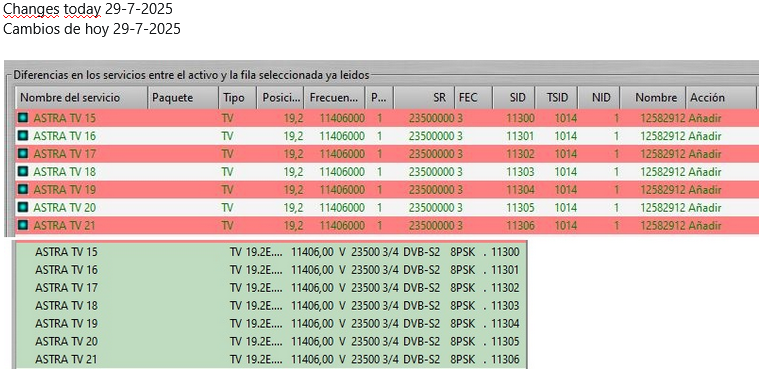
Task: Select ASTRA TV 15 in the green list
Action: pyautogui.click(x=271, y=252)
